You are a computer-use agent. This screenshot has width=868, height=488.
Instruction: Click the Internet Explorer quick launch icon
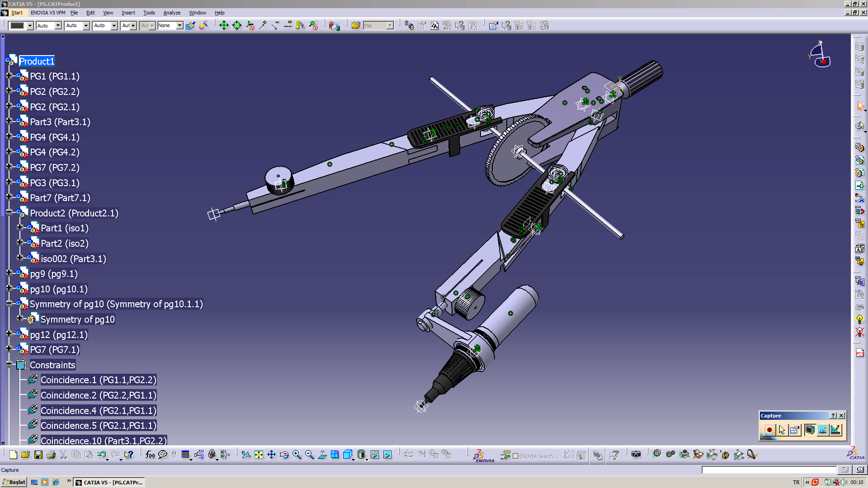(x=56, y=482)
